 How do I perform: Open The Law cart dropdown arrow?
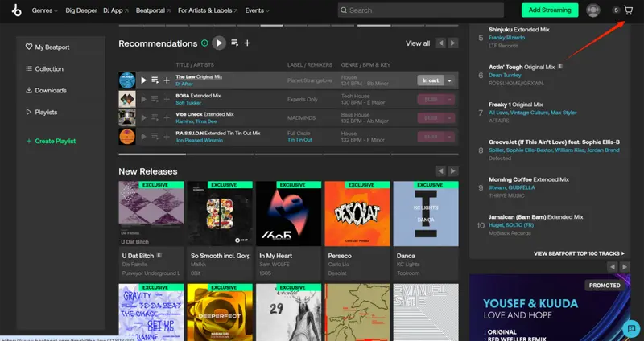coord(450,80)
